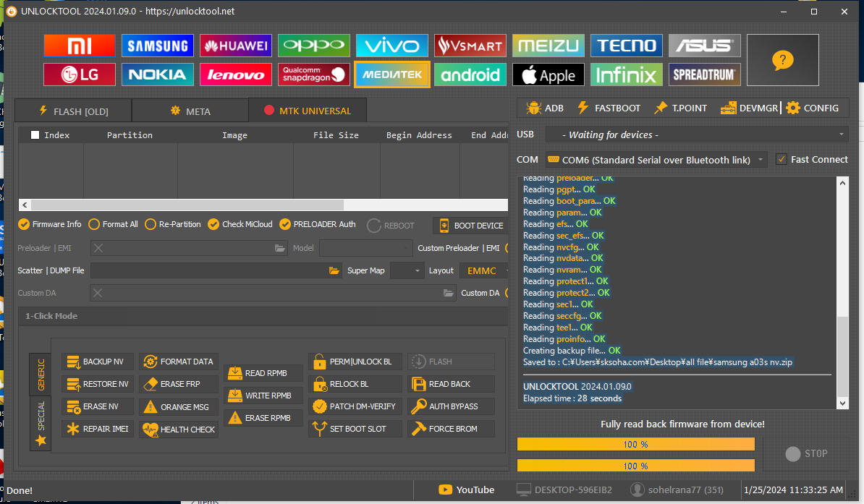Expand the Layout EMMC dropdown
Viewport: 864px width, 504px height.
(x=483, y=270)
